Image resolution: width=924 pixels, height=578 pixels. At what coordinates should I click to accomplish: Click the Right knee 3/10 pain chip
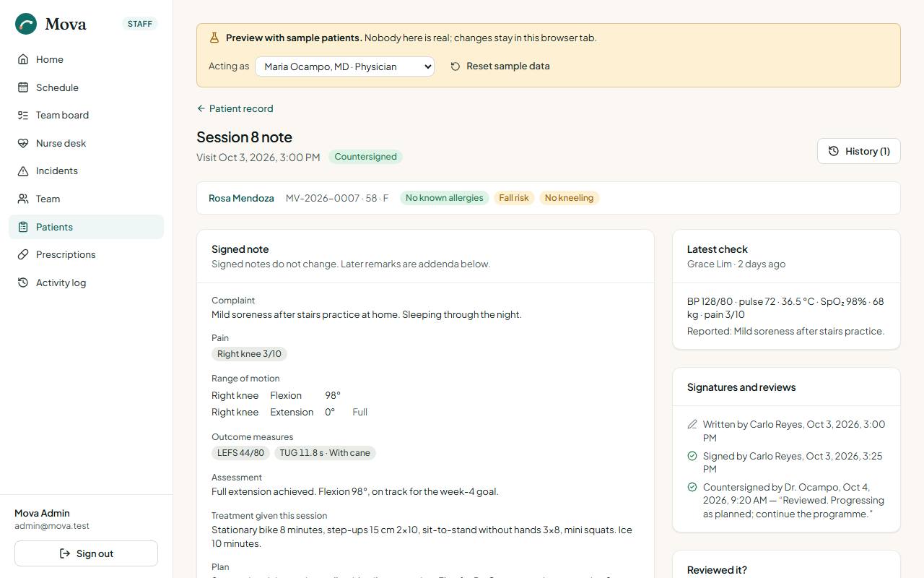249,354
